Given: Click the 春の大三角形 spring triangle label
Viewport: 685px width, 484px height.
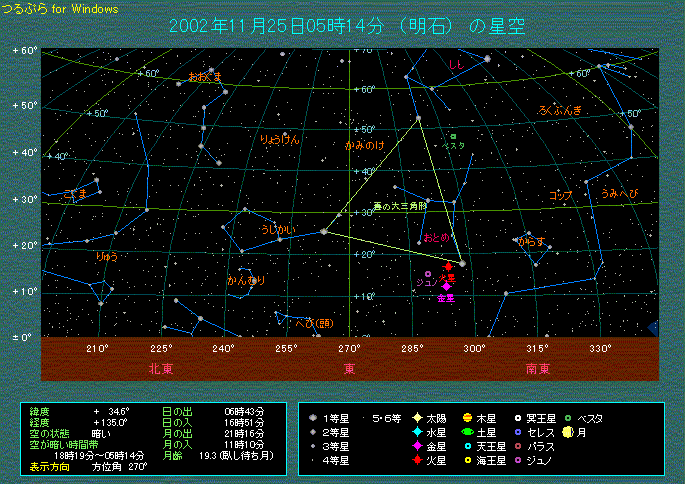Looking at the screenshot, I should [400, 206].
